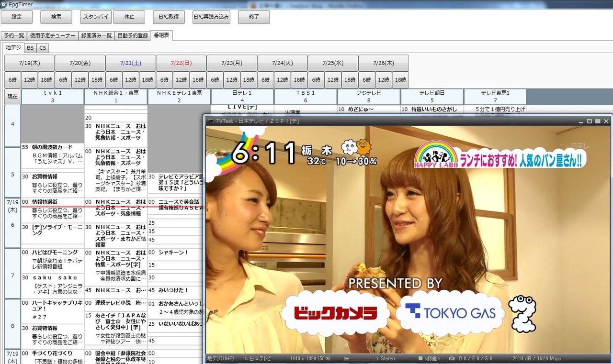Click 12時 under 7/23(月)

pos(232,80)
